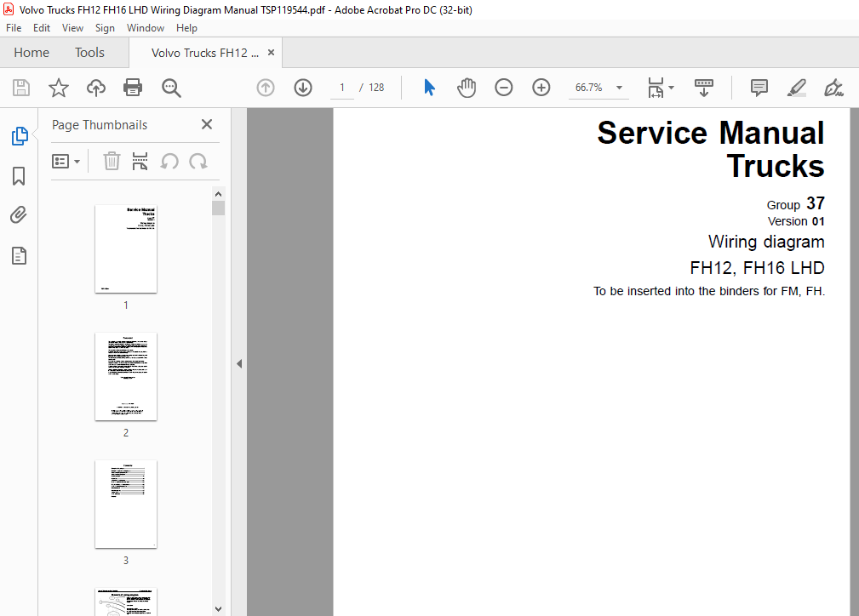The height and width of the screenshot is (616, 859).
Task: Rotate page clockwise
Action: click(198, 162)
